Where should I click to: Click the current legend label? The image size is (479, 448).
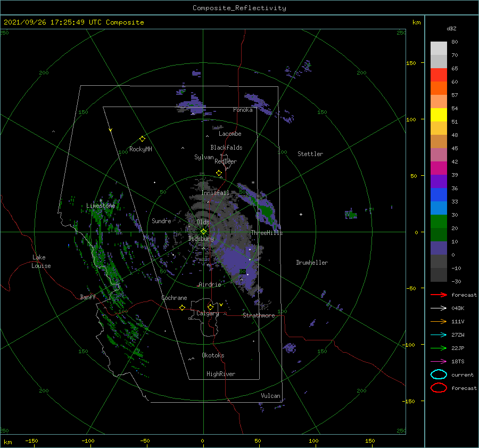[463, 374]
